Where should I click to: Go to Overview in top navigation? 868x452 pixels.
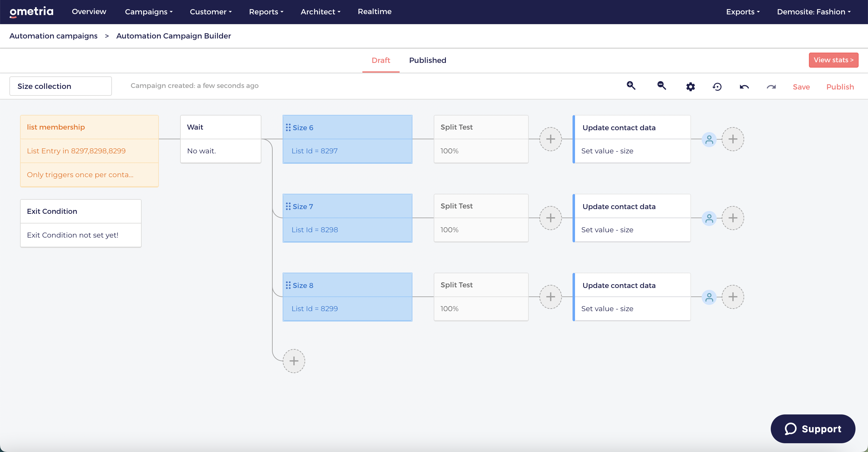tap(89, 12)
